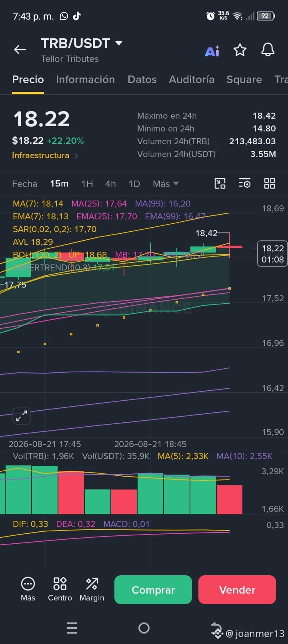
Task: Tap the latest red candlestick
Action: pos(230,247)
